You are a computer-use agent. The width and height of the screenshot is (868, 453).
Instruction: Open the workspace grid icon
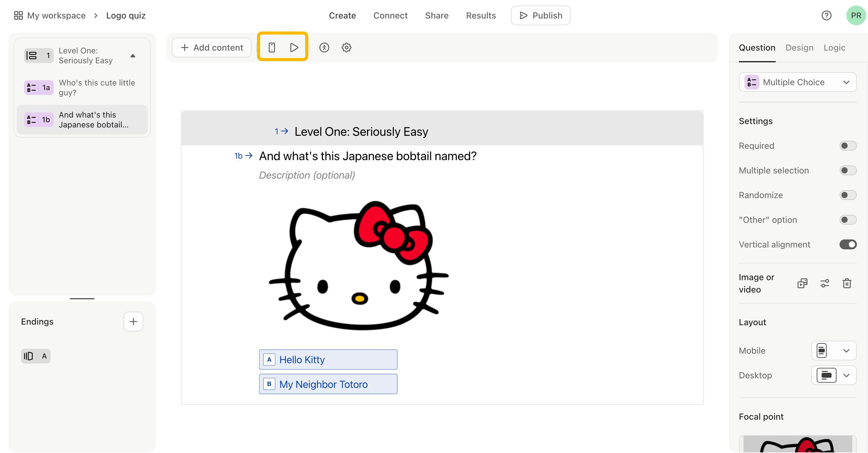point(18,15)
